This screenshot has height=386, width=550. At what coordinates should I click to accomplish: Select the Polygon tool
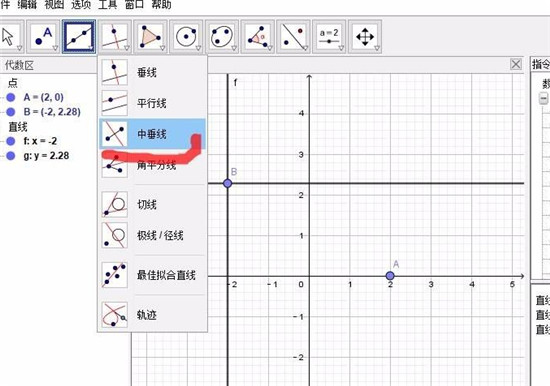[x=150, y=36]
